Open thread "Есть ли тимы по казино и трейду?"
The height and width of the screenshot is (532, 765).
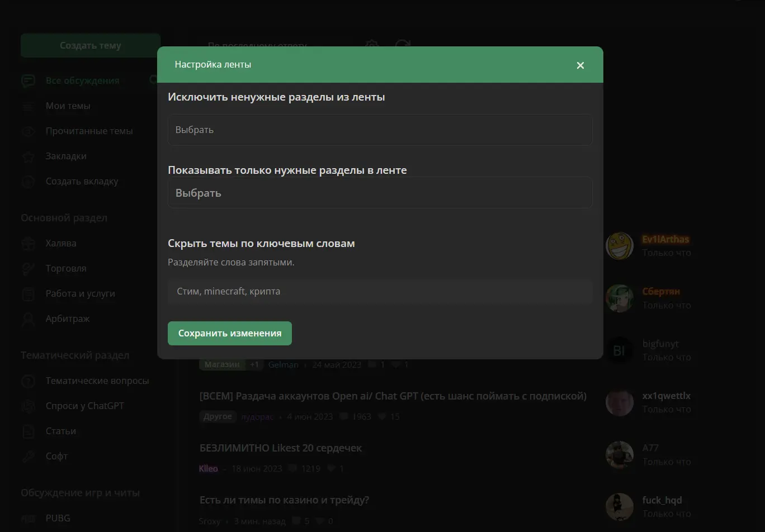coord(284,500)
